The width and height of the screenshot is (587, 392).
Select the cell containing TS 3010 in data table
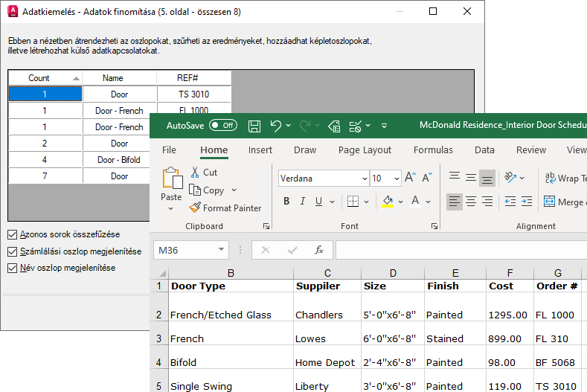[194, 94]
